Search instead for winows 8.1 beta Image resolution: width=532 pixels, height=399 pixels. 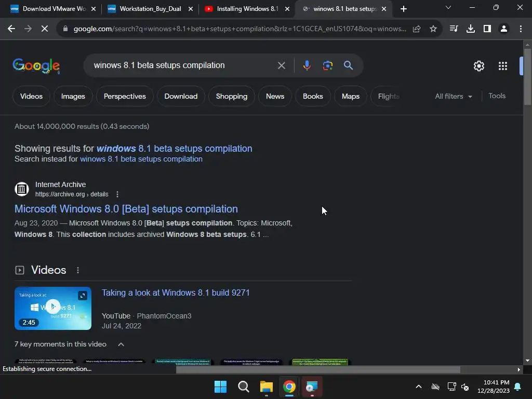[141, 159]
